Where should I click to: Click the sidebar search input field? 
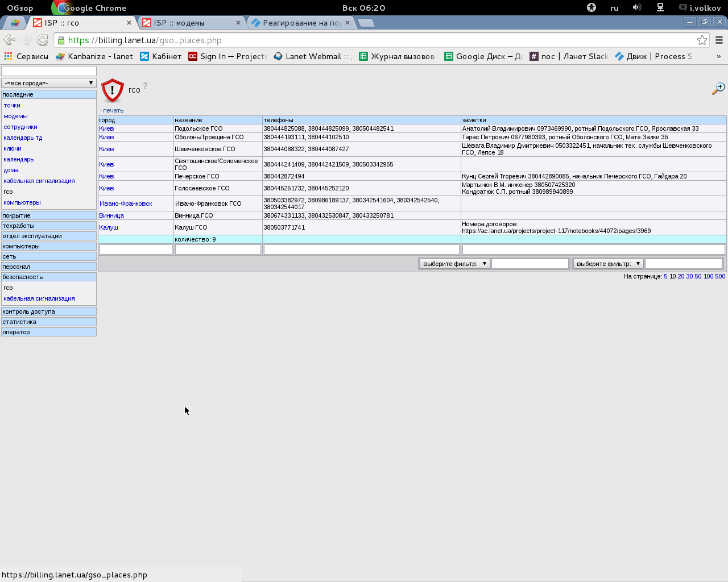coord(49,70)
